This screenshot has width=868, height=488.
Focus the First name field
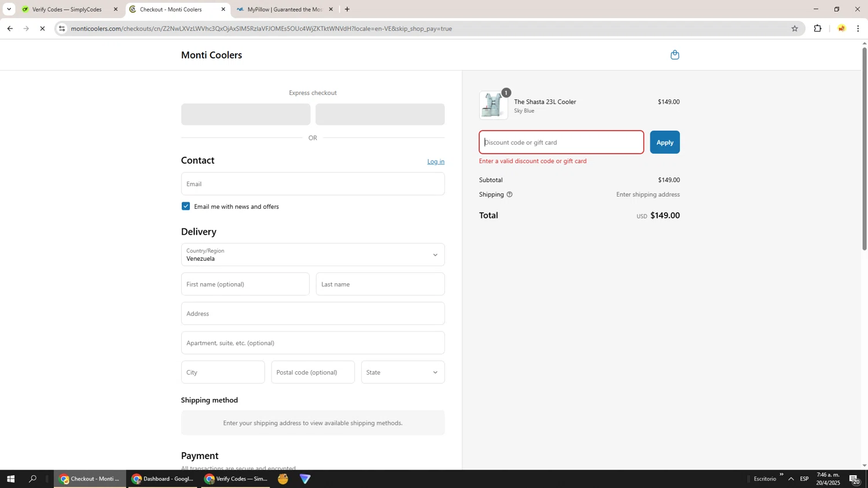tap(245, 284)
